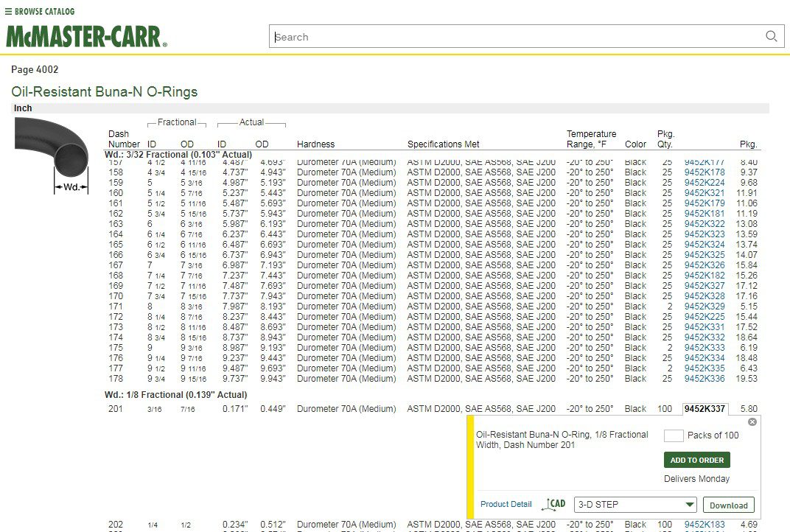Open part number 9452K336
This screenshot has width=790, height=532.
[705, 379]
